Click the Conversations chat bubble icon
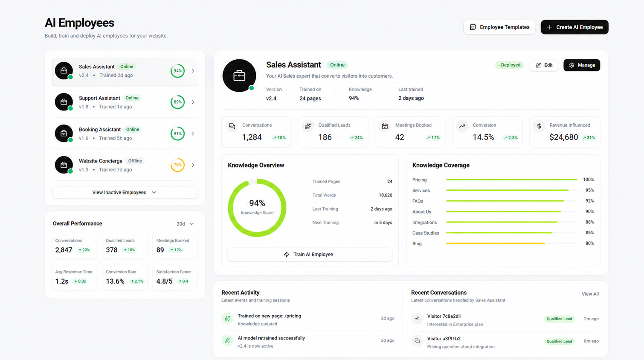The width and height of the screenshot is (644, 360). tap(232, 126)
